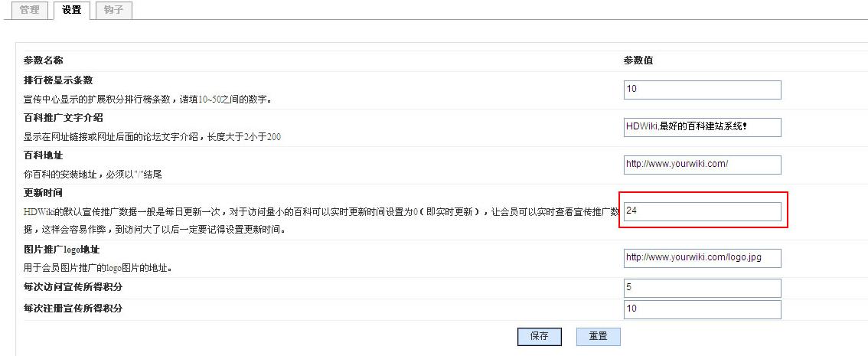Click the 保存 button
The image size is (868, 356).
[539, 336]
